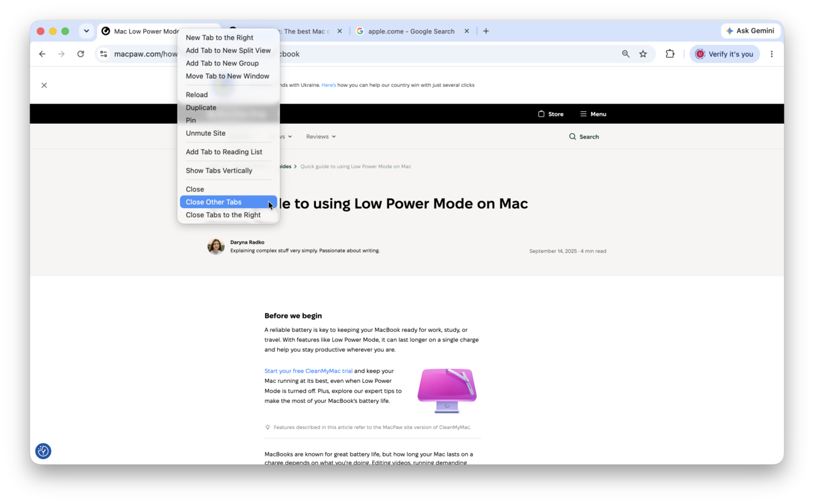Choose Duplicate from the tab menu

click(x=228, y=108)
